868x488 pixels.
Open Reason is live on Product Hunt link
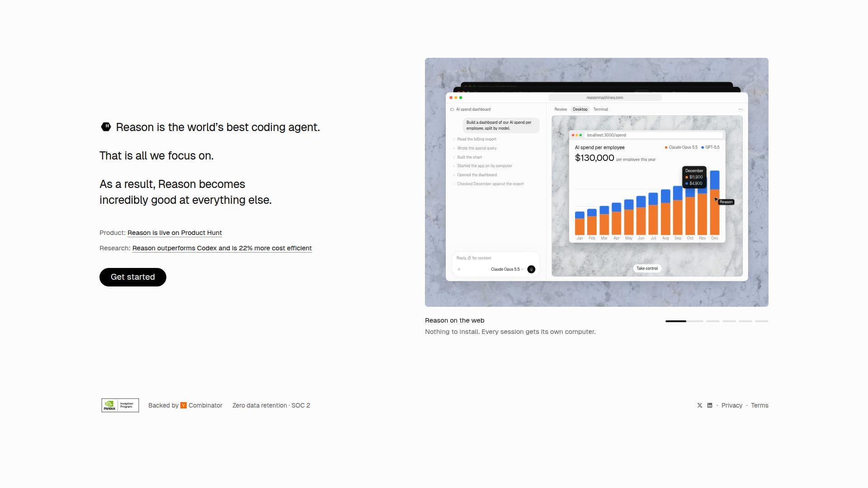175,233
